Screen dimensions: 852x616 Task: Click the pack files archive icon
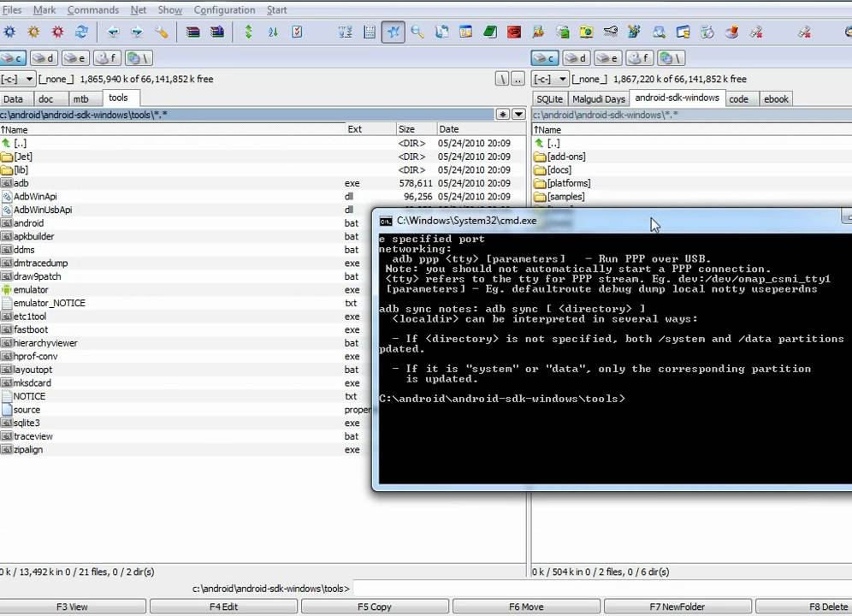(x=192, y=32)
